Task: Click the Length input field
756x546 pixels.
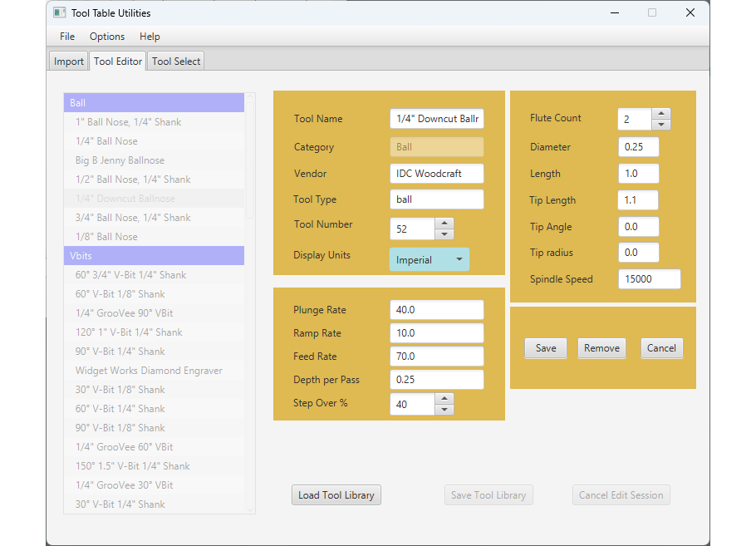Action: point(639,173)
